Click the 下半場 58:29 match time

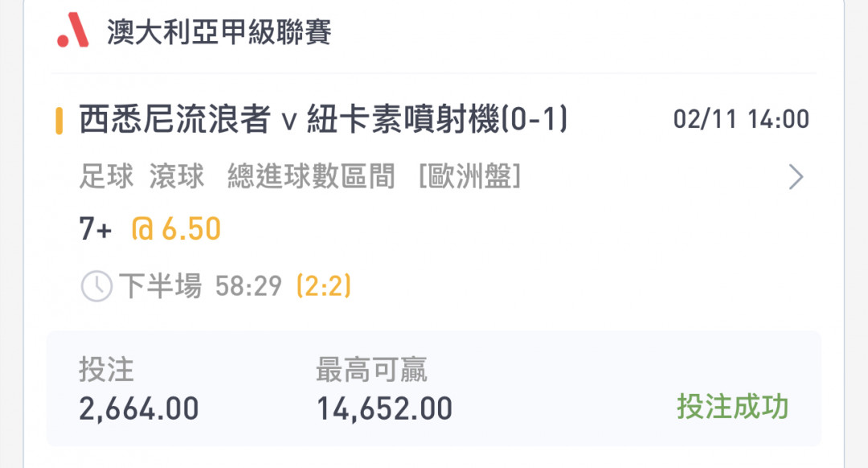click(x=200, y=286)
